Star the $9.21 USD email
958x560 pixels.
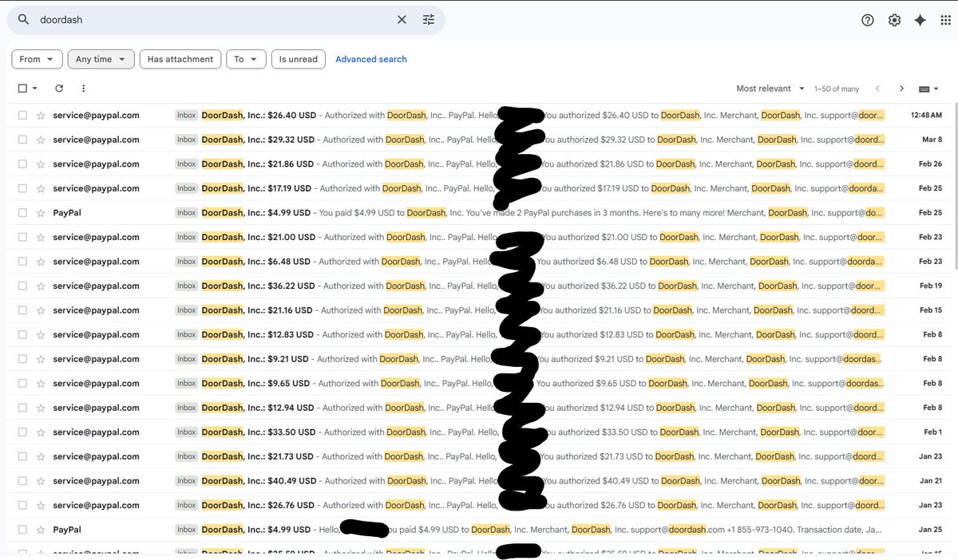click(41, 359)
